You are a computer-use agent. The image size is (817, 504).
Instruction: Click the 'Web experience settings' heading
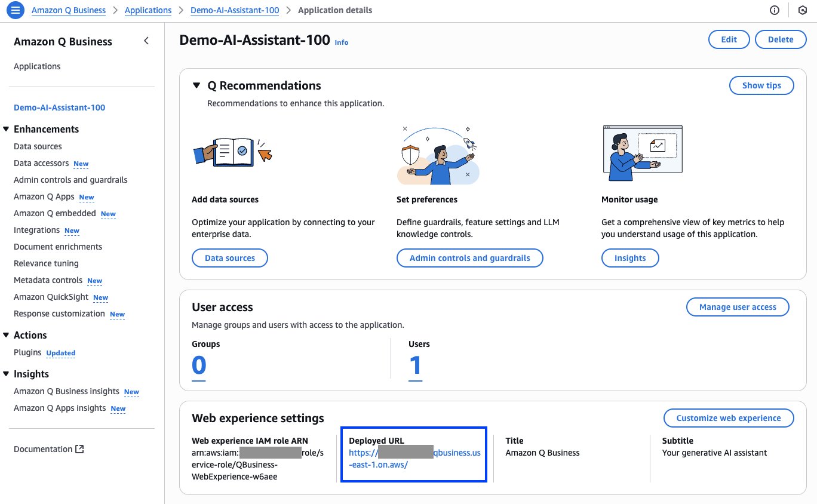tap(258, 418)
